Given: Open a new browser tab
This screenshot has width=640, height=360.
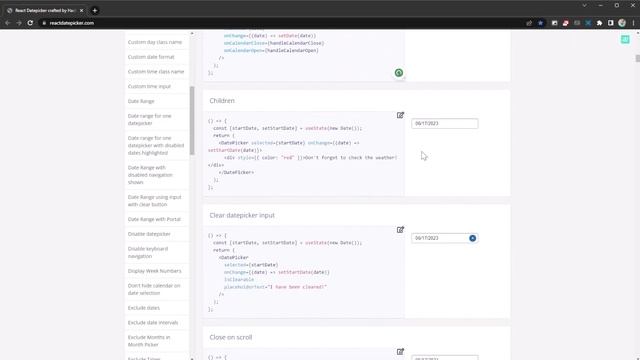Looking at the screenshot, I should (x=95, y=10).
